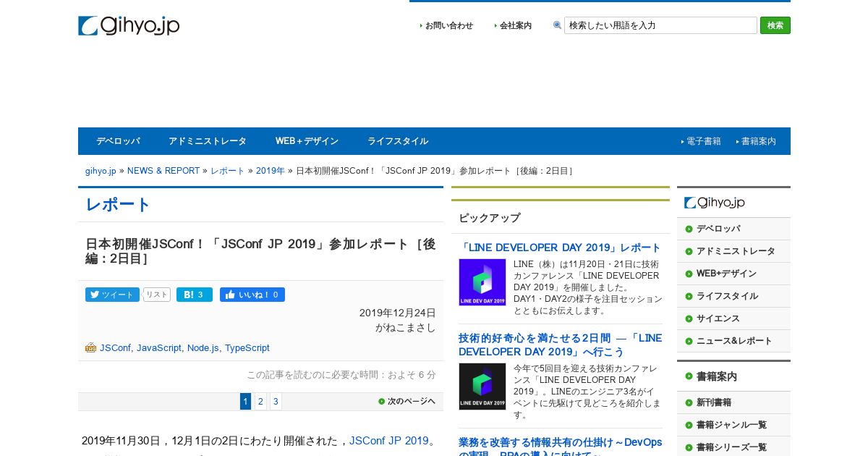The image size is (868, 456).
Task: Click the magnifier icon beside search field
Action: click(x=557, y=25)
